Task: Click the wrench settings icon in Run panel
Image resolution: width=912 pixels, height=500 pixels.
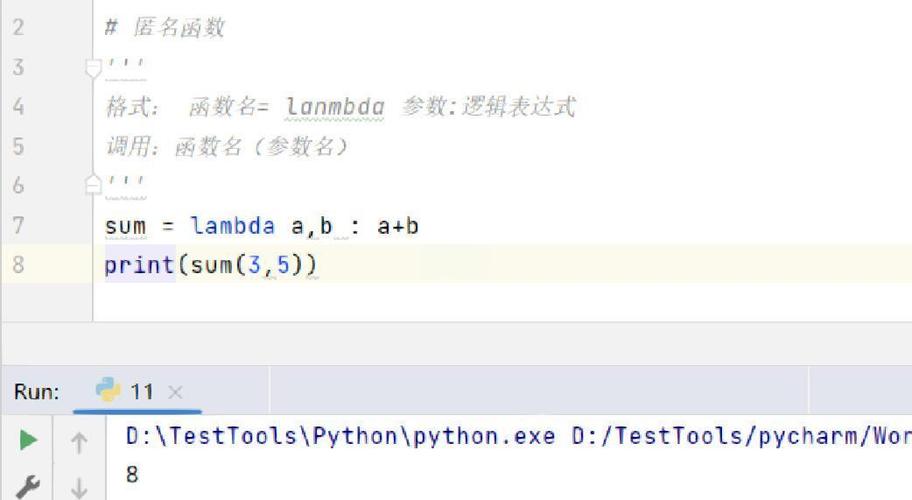Action: tap(29, 485)
